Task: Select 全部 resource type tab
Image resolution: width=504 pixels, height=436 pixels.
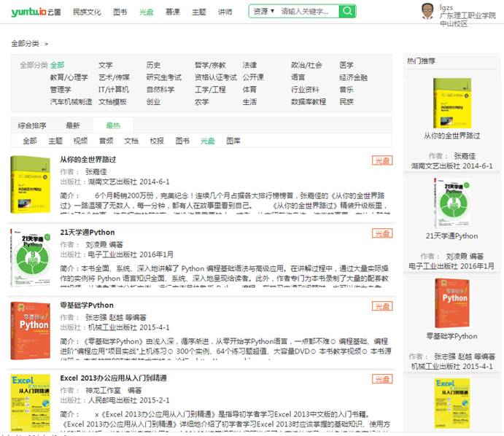Action: click(30, 141)
